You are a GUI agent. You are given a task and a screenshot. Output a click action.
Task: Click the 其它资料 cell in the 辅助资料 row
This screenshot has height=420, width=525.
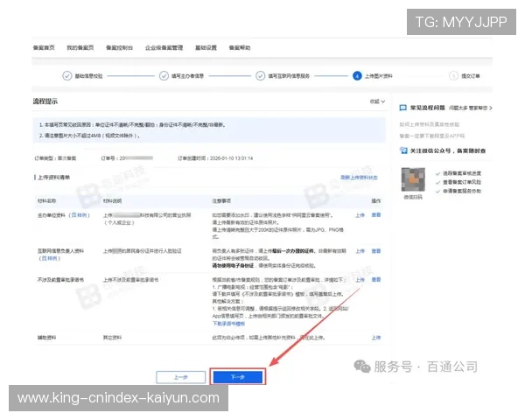click(x=112, y=338)
